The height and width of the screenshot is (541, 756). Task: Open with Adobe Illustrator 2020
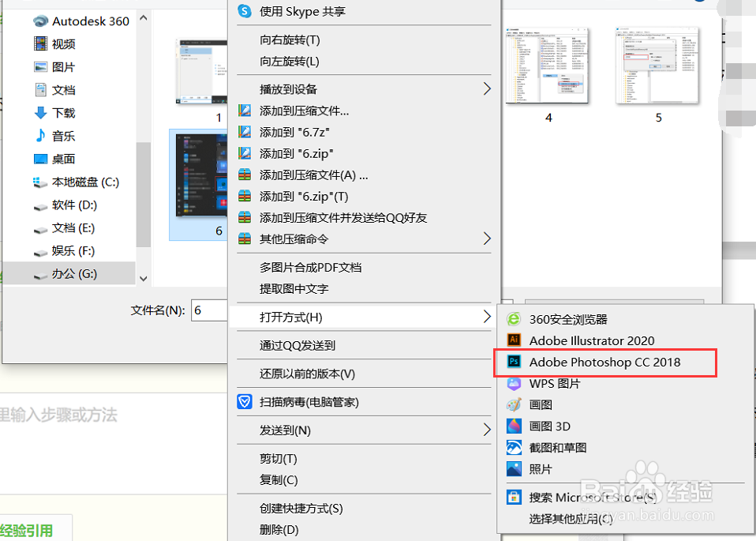pos(592,340)
